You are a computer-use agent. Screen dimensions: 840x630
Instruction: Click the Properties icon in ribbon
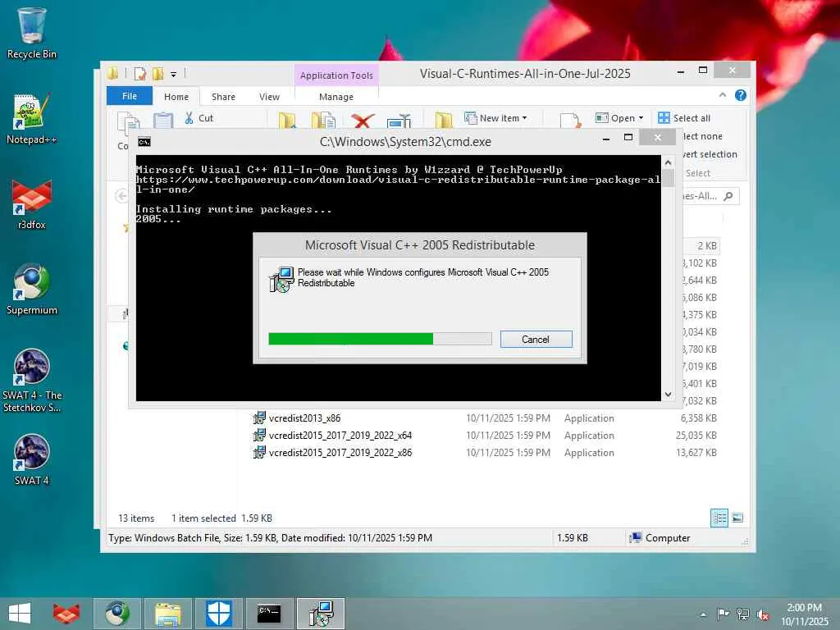tap(570, 121)
